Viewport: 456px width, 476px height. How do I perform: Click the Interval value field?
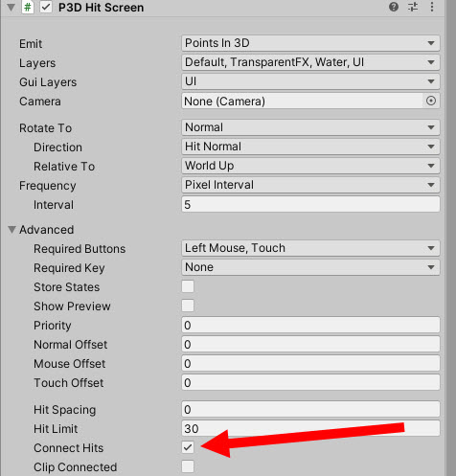(x=310, y=204)
